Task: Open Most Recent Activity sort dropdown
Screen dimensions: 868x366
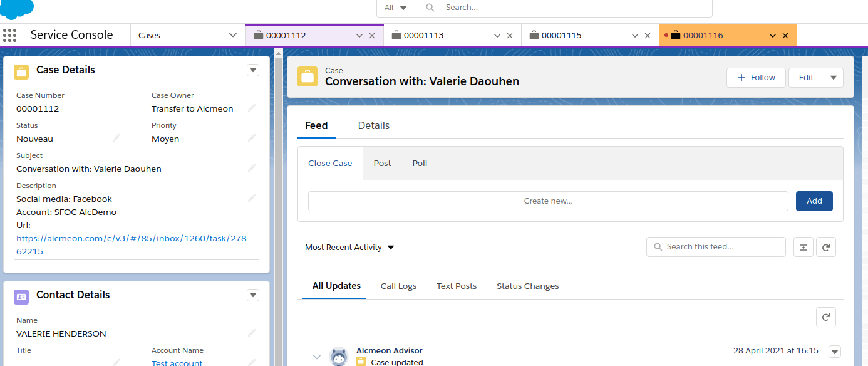Action: (x=391, y=248)
